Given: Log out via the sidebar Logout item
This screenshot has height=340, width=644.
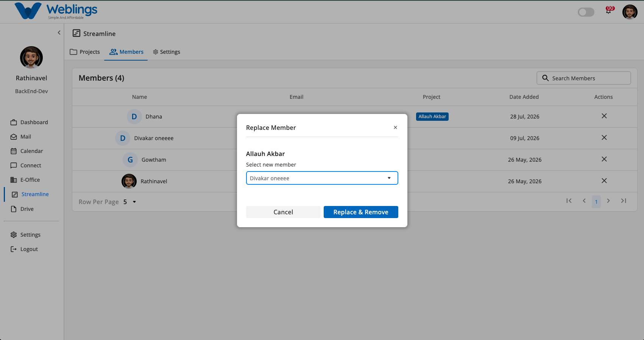Looking at the screenshot, I should click(25, 249).
